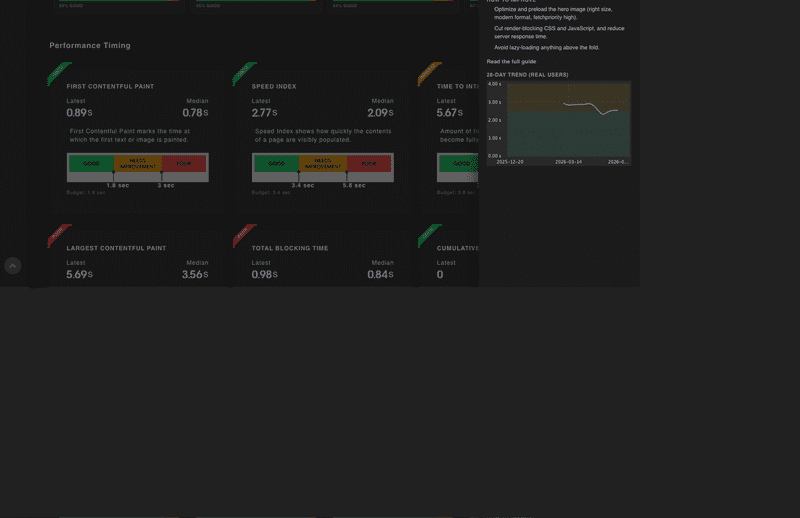Viewport: 800px width, 518px height.
Task: Click the 28-Day Trend (Real Users) heading
Action: pos(528,75)
